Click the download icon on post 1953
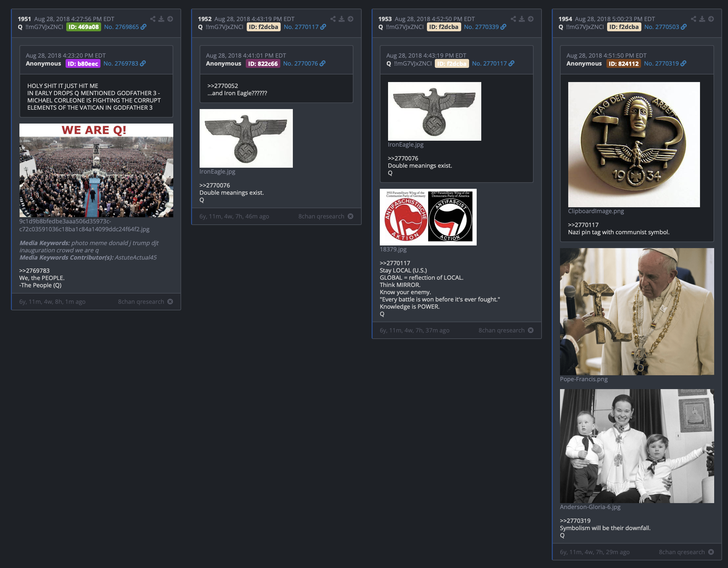This screenshot has height=568, width=728. (x=522, y=19)
